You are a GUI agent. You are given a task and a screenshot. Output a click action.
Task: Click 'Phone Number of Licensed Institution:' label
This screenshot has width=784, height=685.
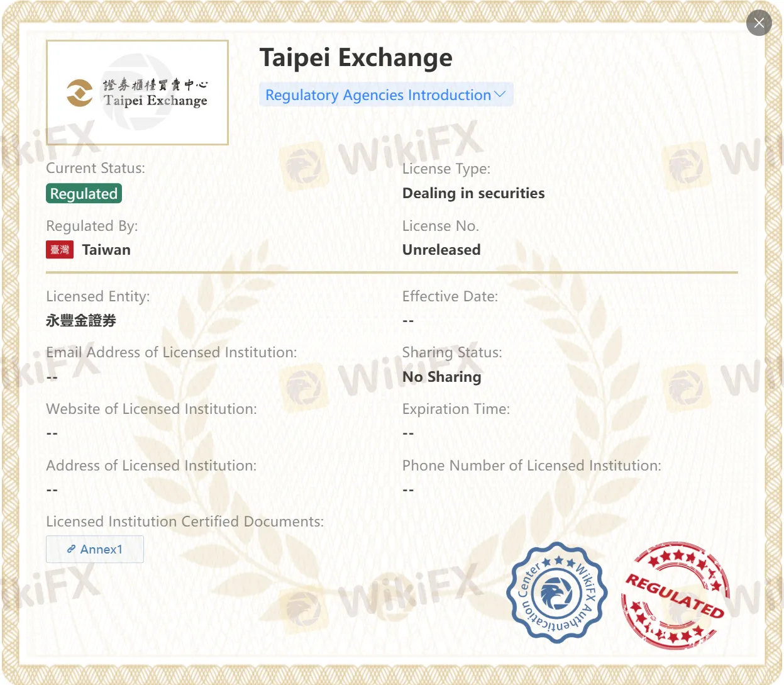(532, 465)
